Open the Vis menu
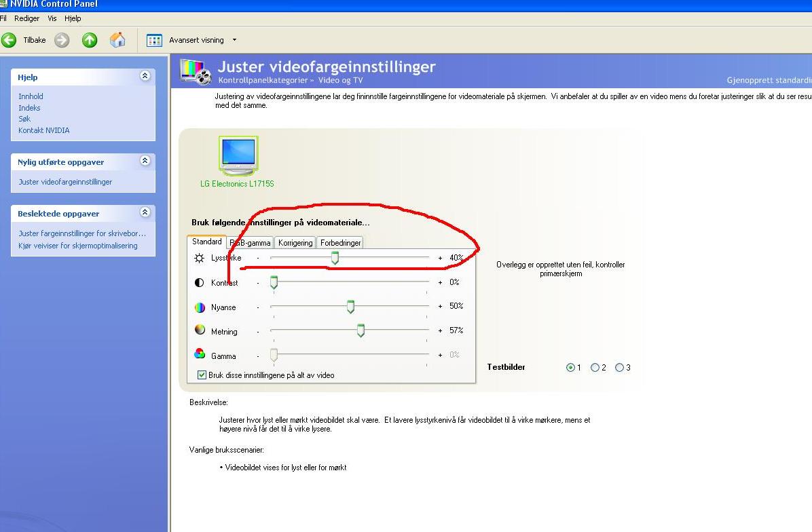Screen dimensions: 812x532 (x=52, y=18)
